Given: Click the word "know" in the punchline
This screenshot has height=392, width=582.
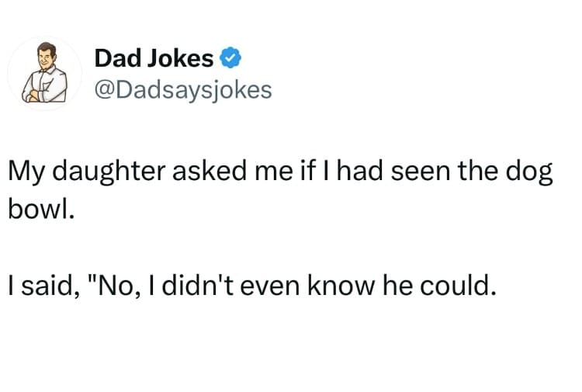Looking at the screenshot, I should 341,286.
